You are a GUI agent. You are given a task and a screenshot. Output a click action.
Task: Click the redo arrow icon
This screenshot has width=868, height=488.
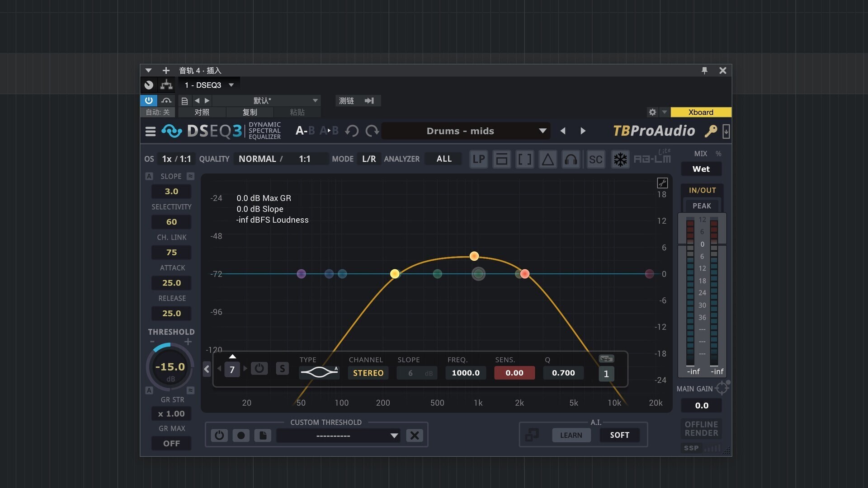point(372,131)
